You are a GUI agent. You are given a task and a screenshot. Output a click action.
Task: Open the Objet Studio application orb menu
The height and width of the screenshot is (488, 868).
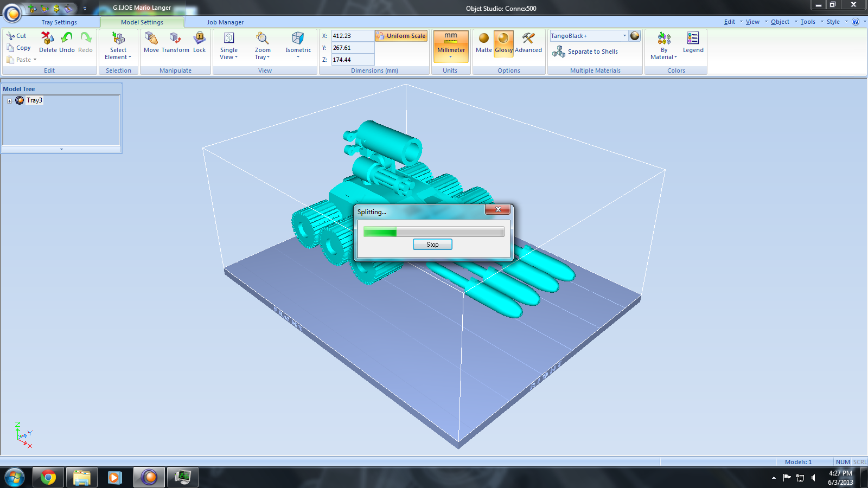[12, 13]
